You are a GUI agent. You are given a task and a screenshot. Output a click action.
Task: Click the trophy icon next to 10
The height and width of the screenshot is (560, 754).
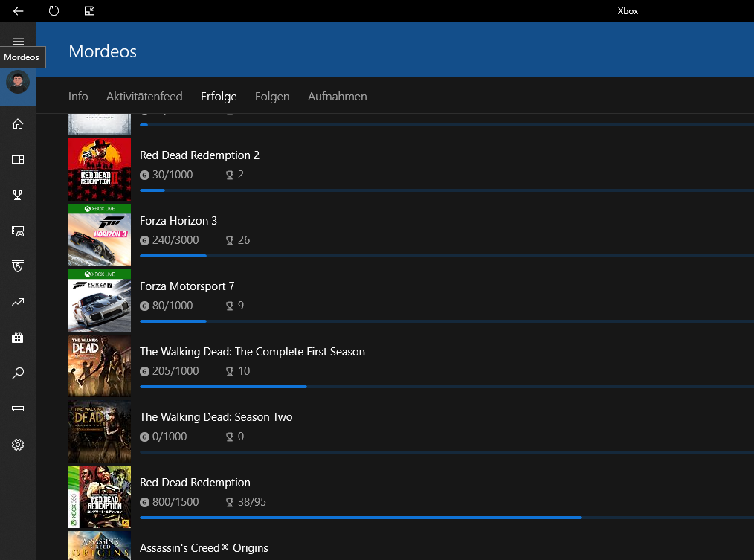[x=230, y=371]
